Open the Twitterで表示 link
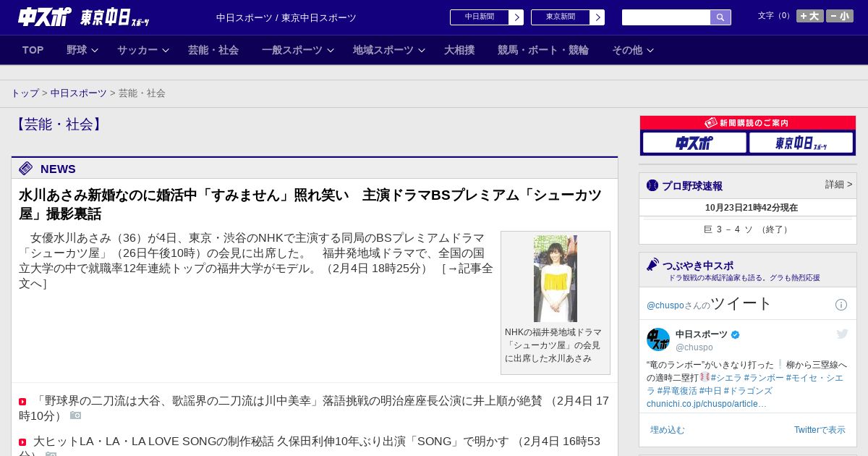 [820, 430]
